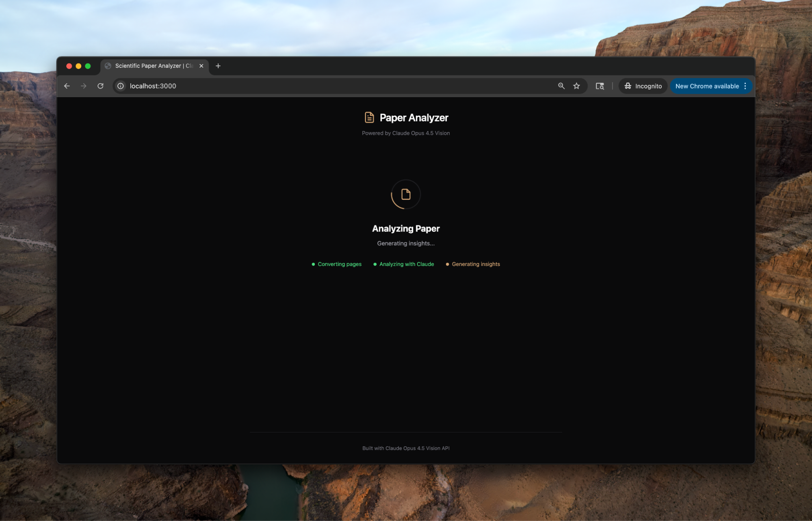Click the Paper Analyzer heading text
This screenshot has height=521, width=812.
414,118
